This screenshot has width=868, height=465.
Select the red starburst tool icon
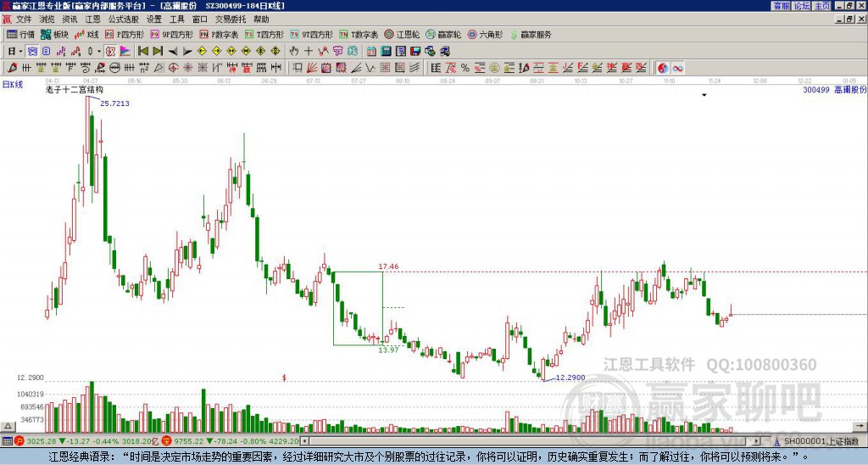tap(187, 68)
